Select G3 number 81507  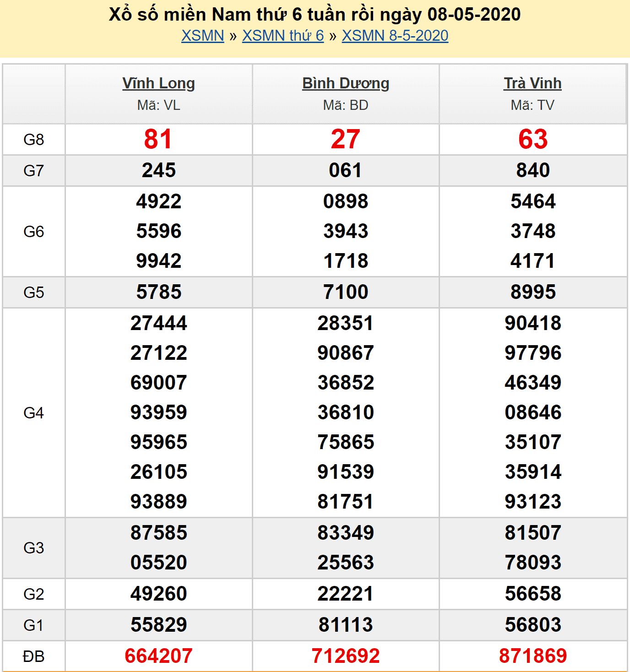point(533,533)
